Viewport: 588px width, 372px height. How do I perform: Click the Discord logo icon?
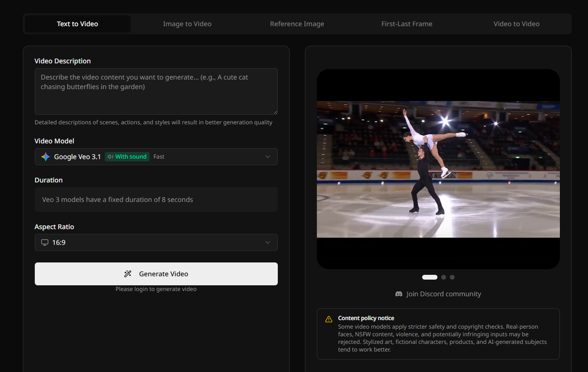click(399, 294)
